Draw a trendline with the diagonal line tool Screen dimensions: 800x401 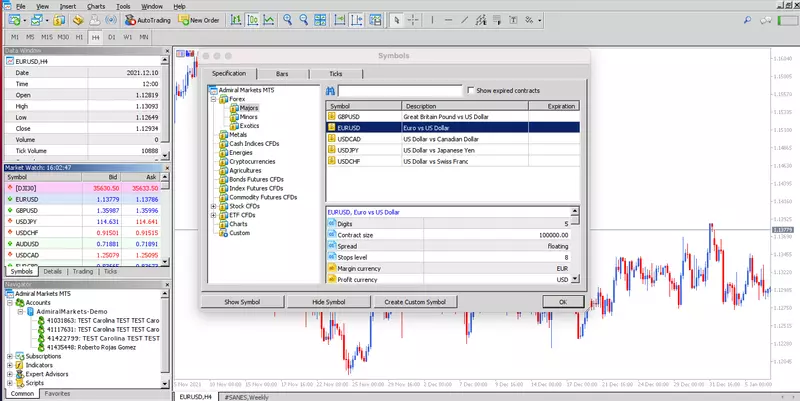465,20
